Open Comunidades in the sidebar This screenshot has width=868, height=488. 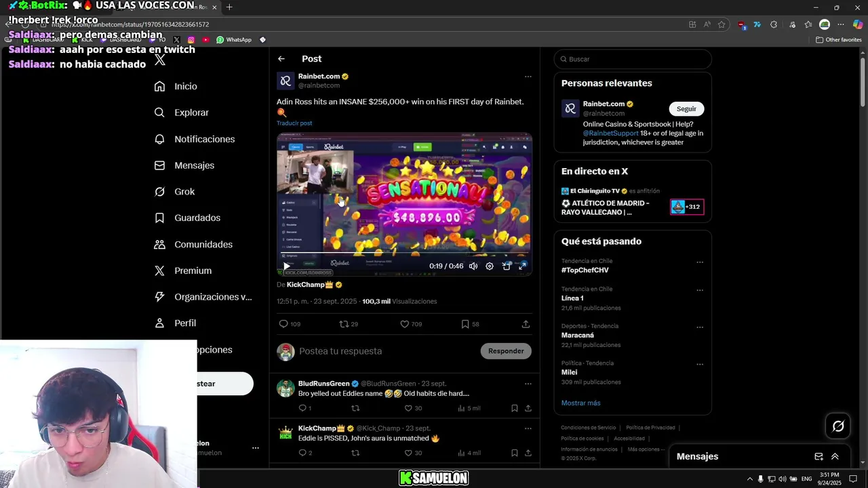point(193,244)
